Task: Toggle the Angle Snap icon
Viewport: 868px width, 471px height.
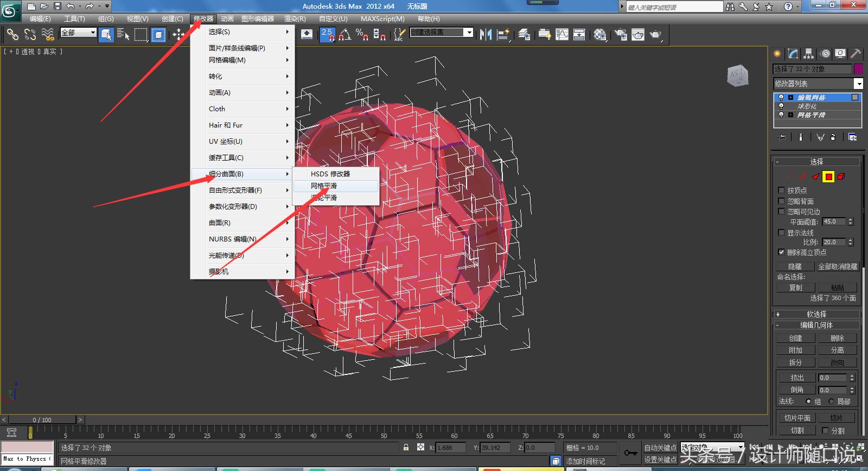Action: click(345, 35)
